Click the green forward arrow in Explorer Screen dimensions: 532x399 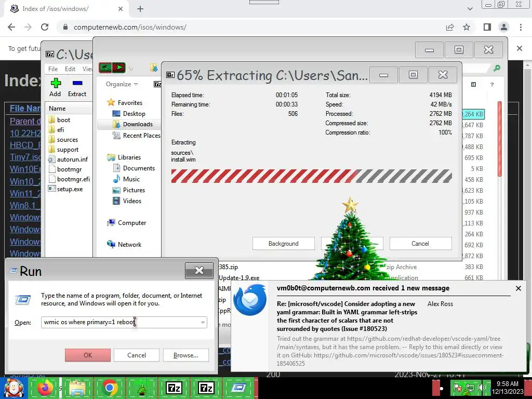pos(119,68)
